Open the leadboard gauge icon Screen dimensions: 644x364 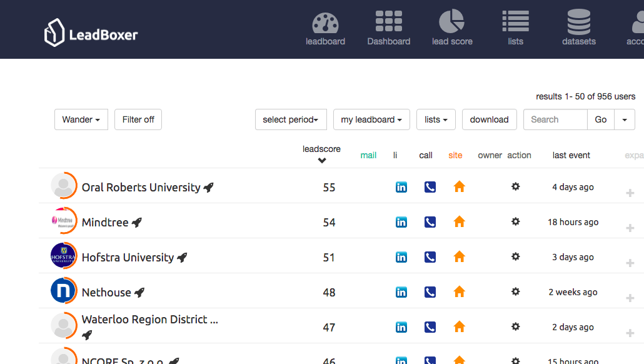coord(325,23)
